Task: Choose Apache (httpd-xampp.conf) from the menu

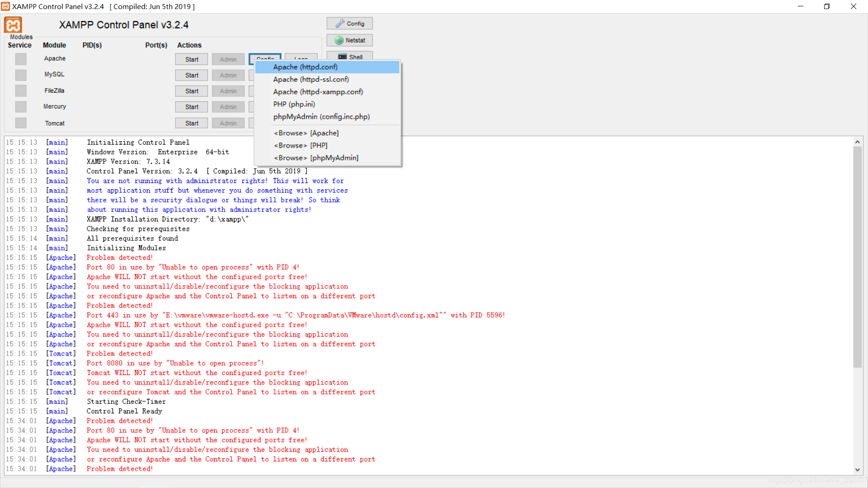Action: (327, 92)
